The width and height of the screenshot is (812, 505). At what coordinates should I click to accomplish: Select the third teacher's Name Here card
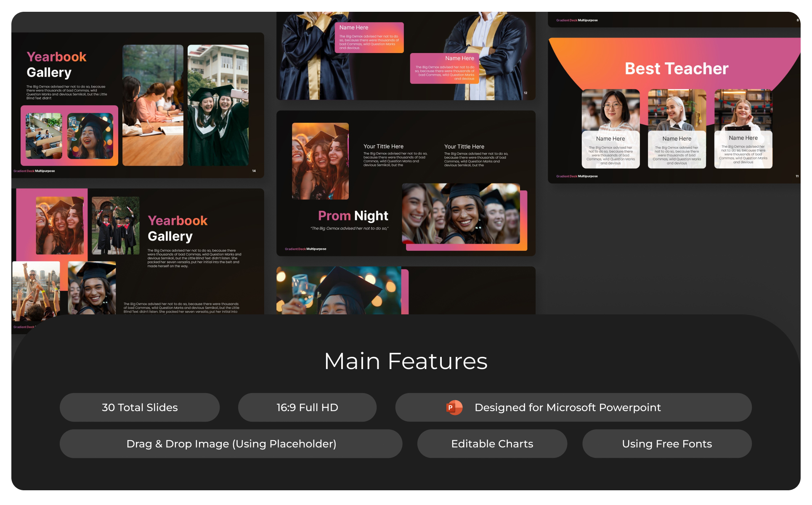(743, 149)
